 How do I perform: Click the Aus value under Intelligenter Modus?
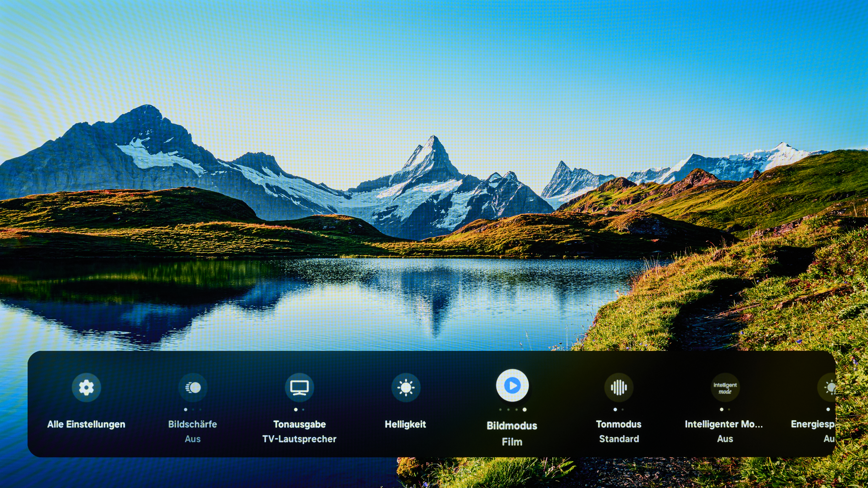pos(725,439)
